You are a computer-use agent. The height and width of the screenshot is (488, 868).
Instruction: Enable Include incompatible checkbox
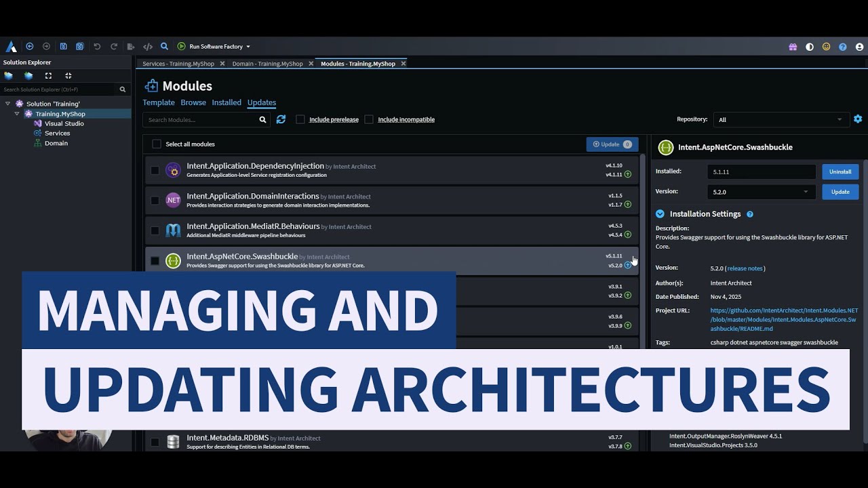pyautogui.click(x=369, y=119)
